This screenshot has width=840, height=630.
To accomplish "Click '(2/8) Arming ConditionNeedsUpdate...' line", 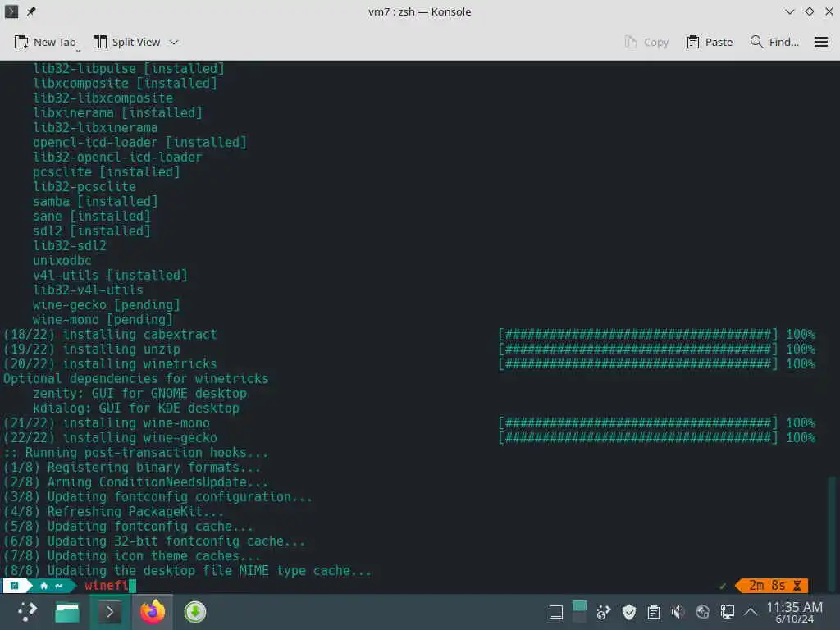I will [135, 482].
